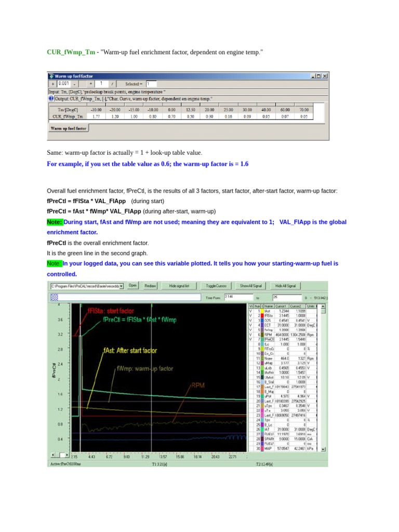Viewport: 399px width, 532px height.
Task: Click the checkered pattern icon left of long field
Action: click(54, 297)
